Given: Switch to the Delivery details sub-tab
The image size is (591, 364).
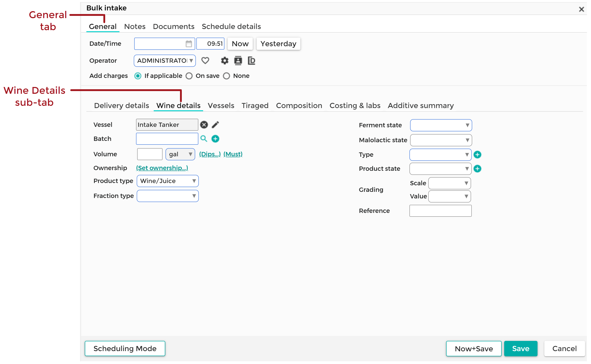Looking at the screenshot, I should (x=122, y=106).
